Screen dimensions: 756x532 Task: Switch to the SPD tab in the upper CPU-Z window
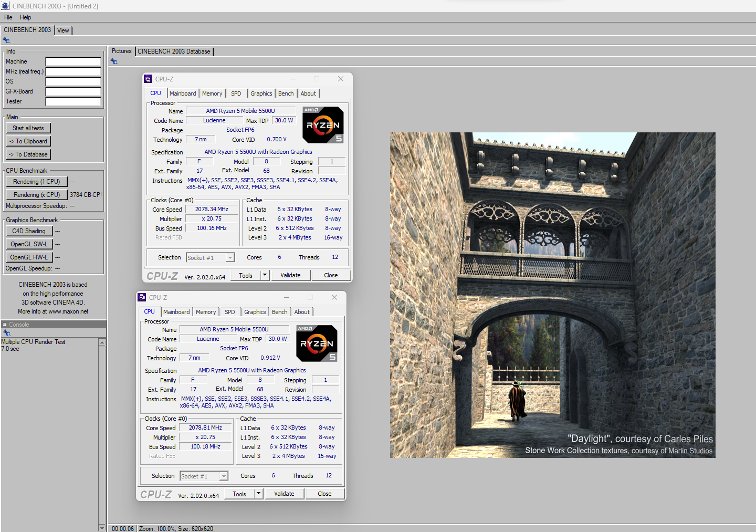236,93
